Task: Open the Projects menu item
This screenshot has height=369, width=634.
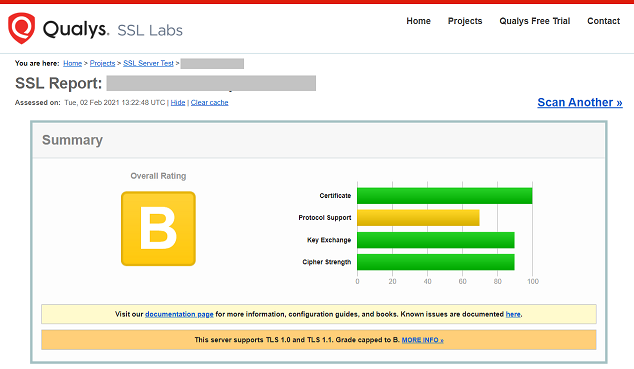Action: (x=465, y=21)
